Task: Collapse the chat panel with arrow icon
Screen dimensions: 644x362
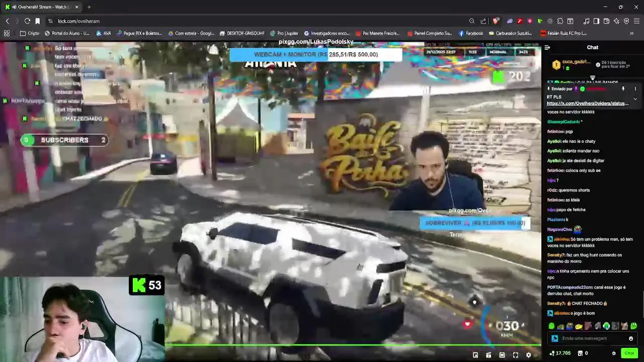Action: point(547,47)
